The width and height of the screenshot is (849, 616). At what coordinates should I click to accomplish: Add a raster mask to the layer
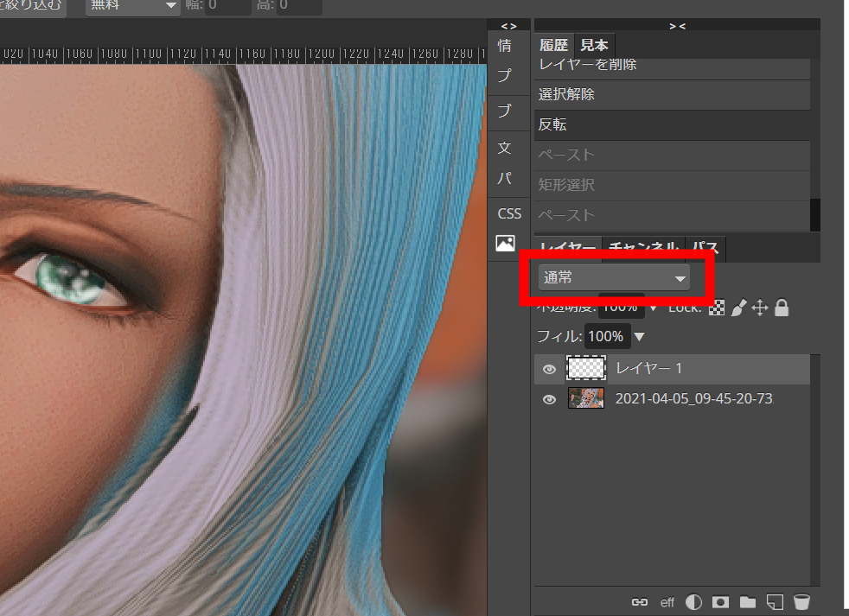coord(720,602)
